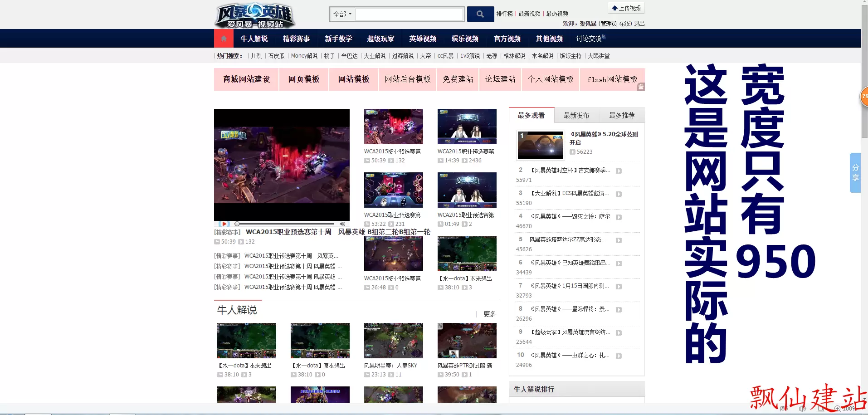Viewport: 868px width, 415px height.
Task: Click play icon beside 吉安娜赛季 ranking row
Action: click(619, 171)
